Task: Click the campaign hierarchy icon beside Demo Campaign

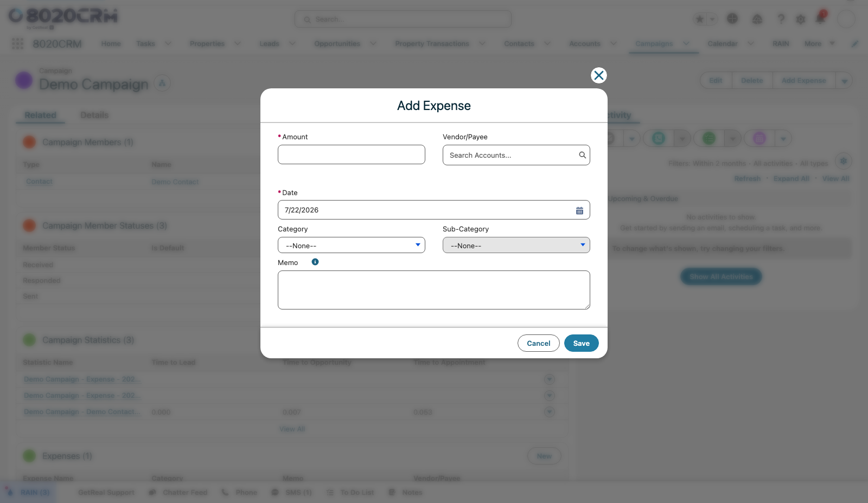Action: point(162,83)
